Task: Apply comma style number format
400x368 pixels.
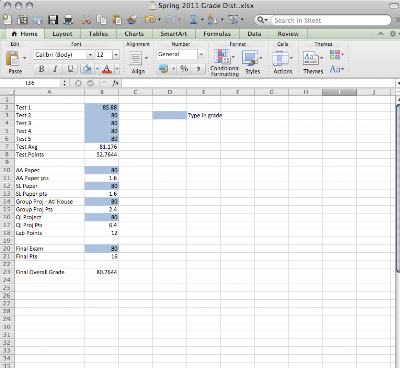Action: tap(198, 69)
